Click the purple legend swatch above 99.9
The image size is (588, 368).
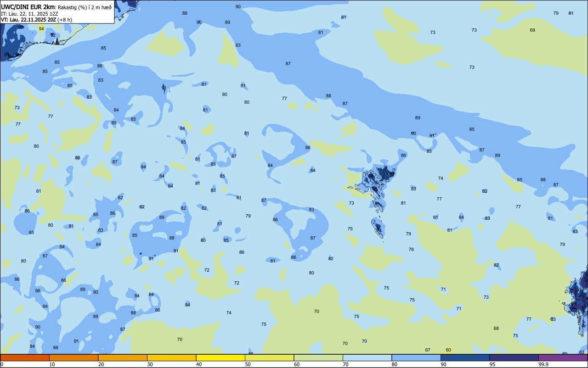(x=563, y=358)
